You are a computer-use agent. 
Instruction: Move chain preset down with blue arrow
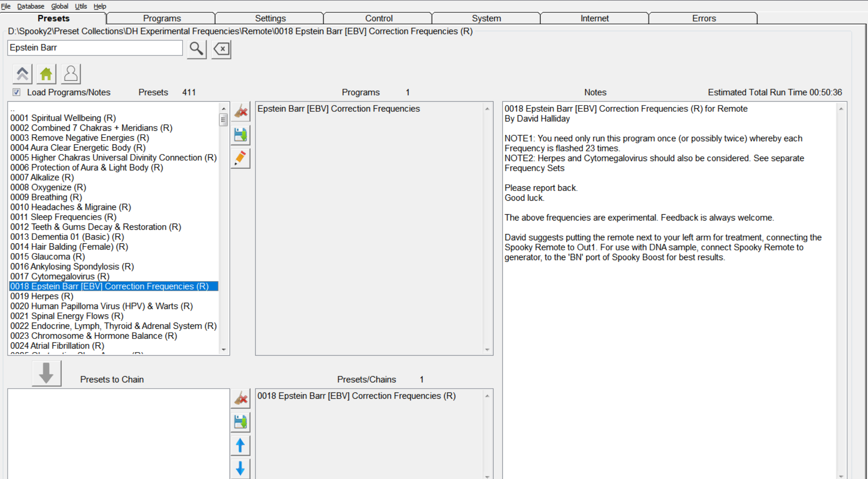(241, 469)
